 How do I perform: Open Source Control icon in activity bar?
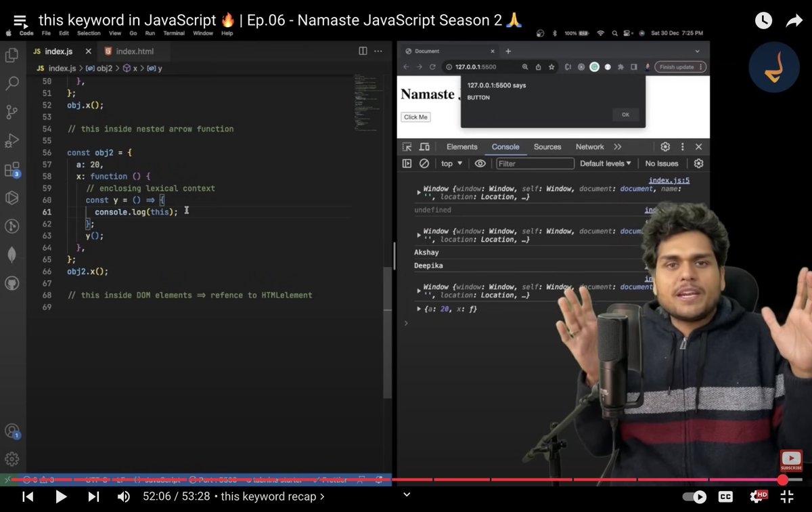pos(12,112)
